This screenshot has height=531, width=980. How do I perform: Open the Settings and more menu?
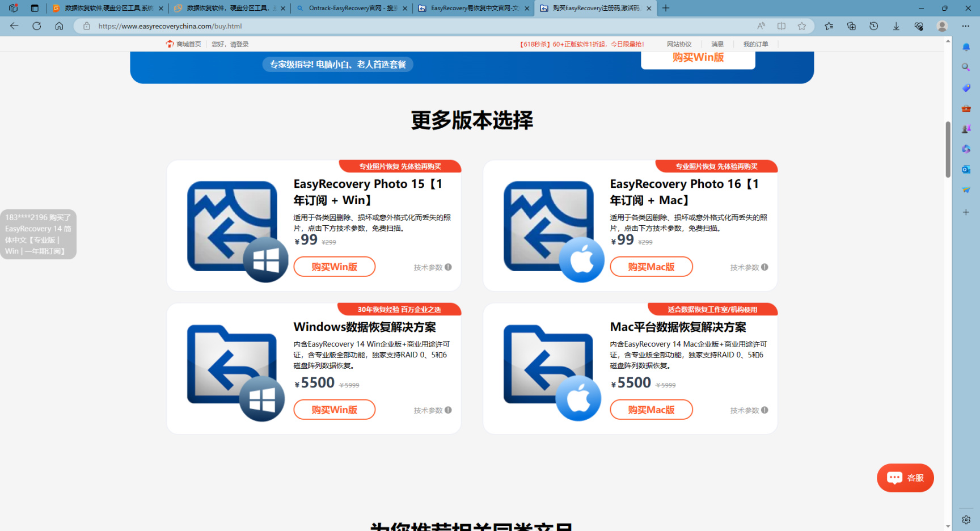click(966, 26)
